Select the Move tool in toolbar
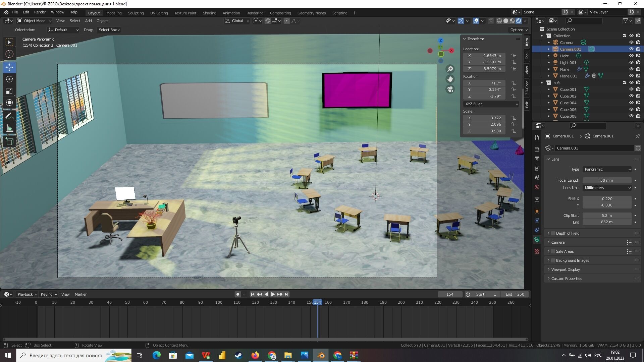 9,67
